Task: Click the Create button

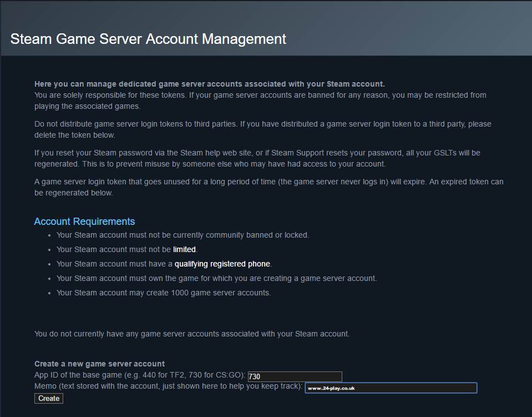Action: click(x=48, y=398)
